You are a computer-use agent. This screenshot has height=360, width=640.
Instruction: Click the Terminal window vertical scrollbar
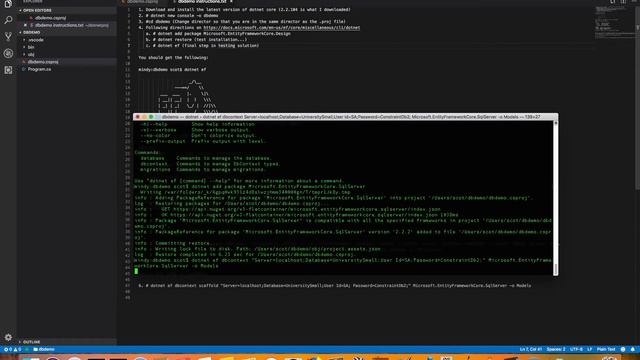pyautogui.click(x=555, y=198)
